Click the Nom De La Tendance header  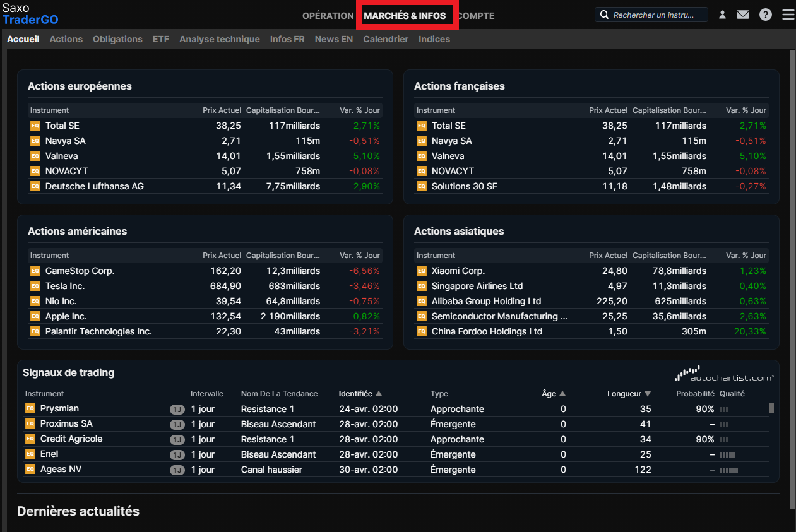pyautogui.click(x=279, y=394)
